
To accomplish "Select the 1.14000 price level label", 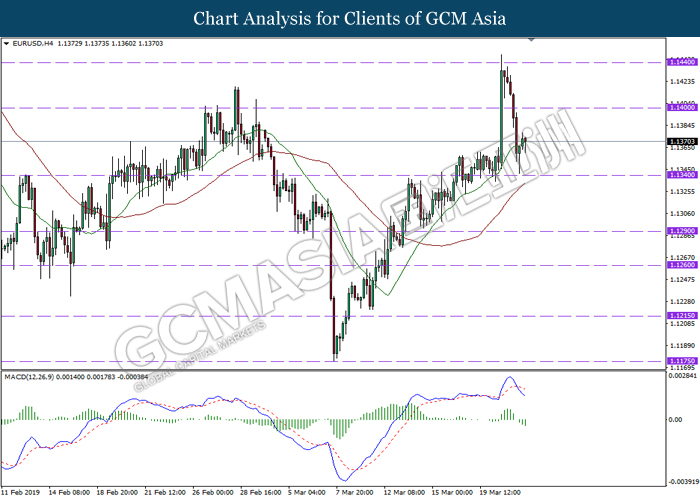I will [x=682, y=107].
